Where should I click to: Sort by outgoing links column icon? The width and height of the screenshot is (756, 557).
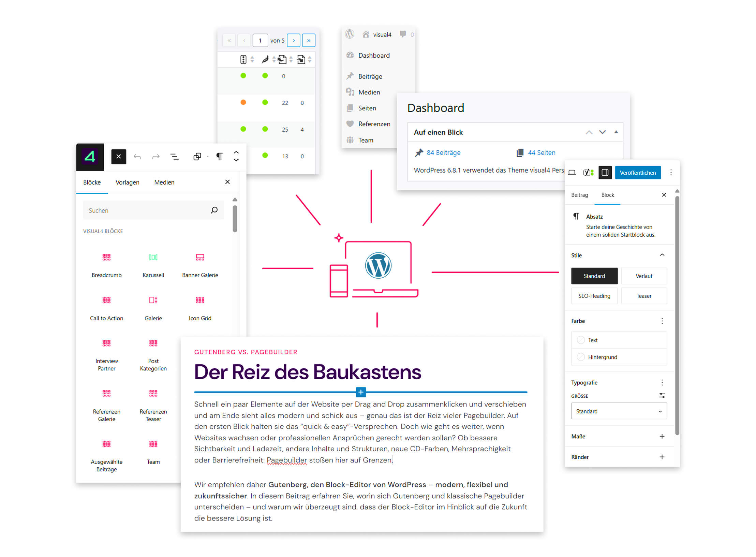(x=282, y=59)
